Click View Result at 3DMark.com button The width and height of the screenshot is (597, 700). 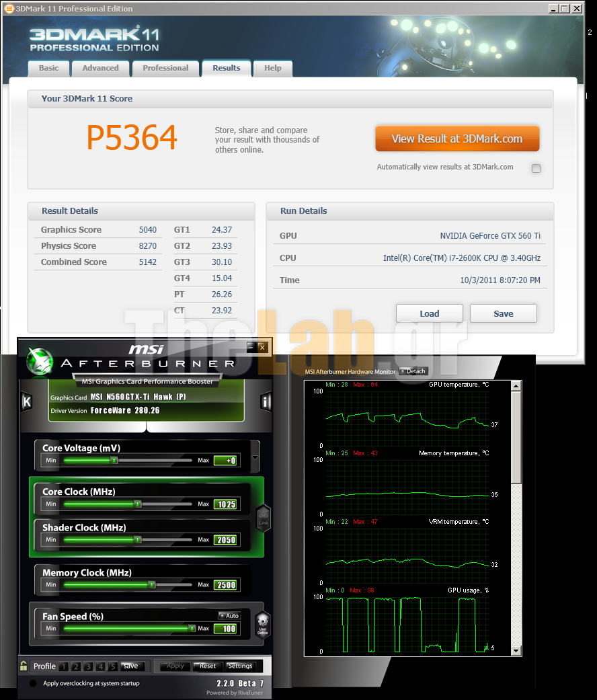pos(457,139)
